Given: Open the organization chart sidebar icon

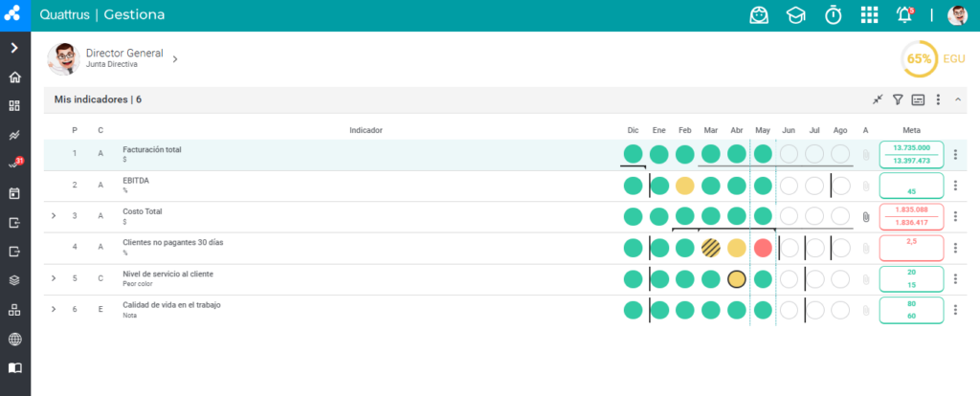Looking at the screenshot, I should (15, 310).
